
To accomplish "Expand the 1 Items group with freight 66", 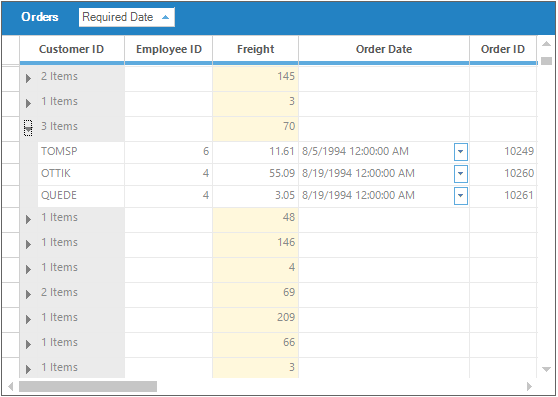I will (28, 344).
